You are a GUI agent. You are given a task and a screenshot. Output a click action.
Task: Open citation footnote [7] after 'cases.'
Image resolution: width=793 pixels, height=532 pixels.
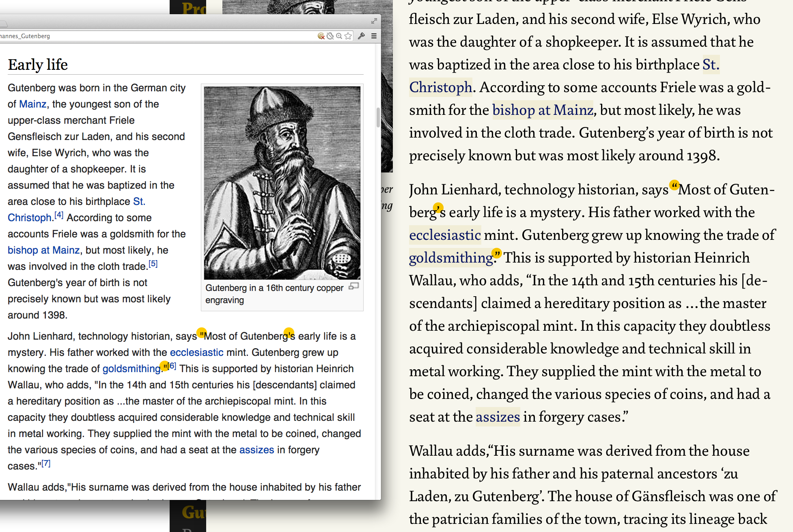tap(46, 463)
